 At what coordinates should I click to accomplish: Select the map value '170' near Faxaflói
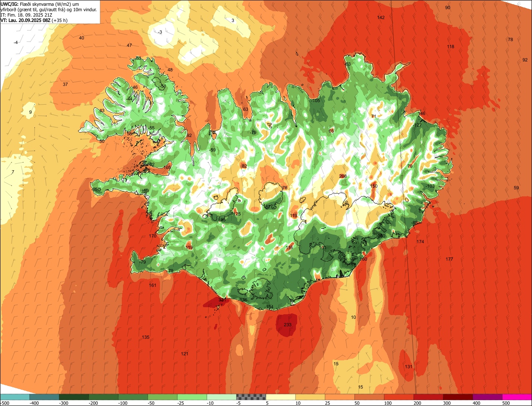153,236
